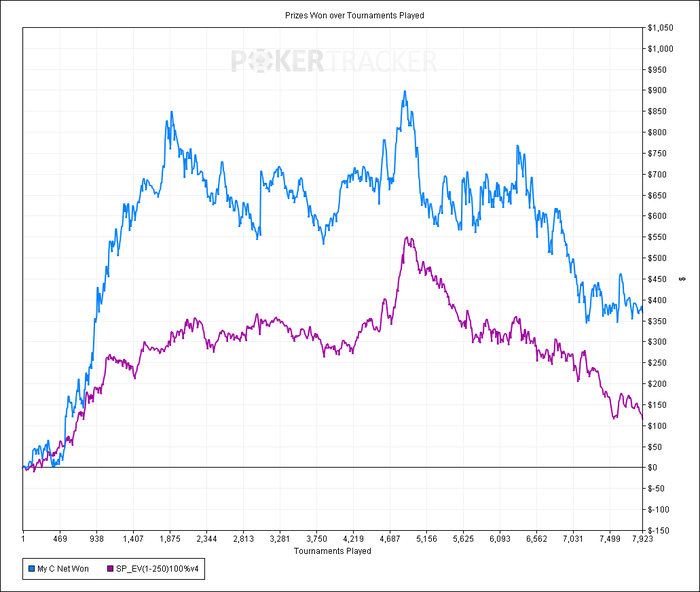Click the $900 y-axis value
700x592 pixels.
click(x=657, y=90)
